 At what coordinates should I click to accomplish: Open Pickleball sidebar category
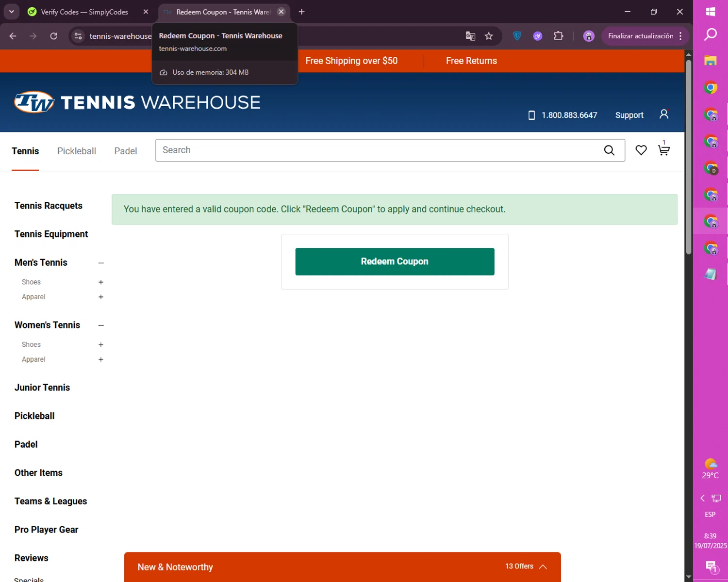pos(34,416)
